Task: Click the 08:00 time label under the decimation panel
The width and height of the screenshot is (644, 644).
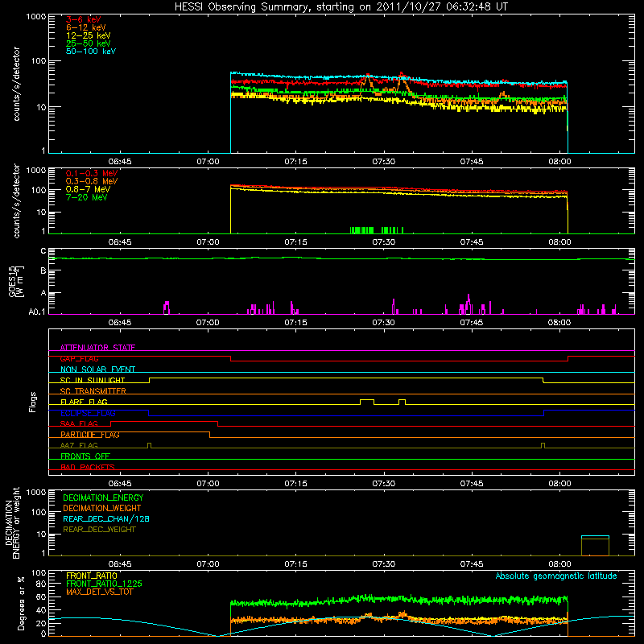Action: [559, 564]
